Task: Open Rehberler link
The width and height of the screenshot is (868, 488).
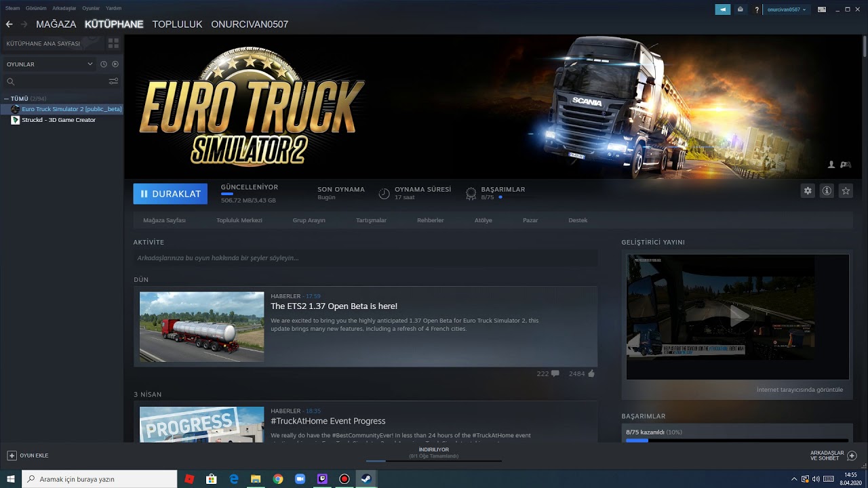Action: click(431, 220)
